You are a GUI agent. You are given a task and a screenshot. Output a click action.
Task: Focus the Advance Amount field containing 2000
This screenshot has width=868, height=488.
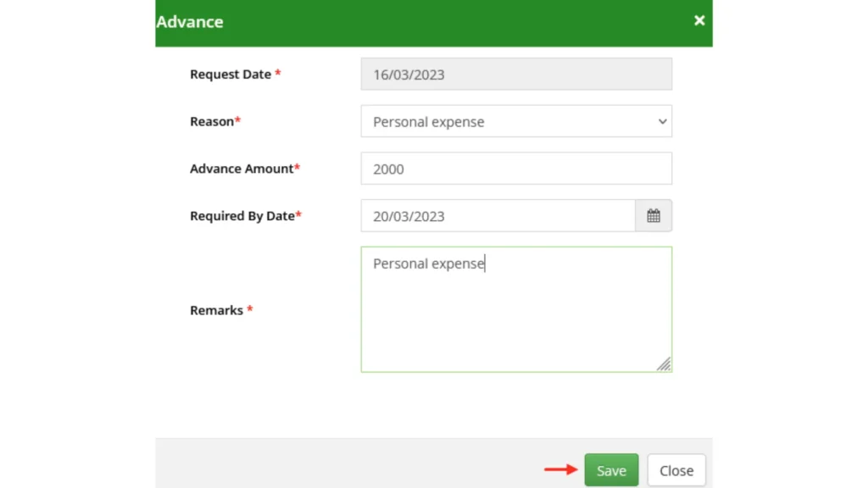point(515,169)
